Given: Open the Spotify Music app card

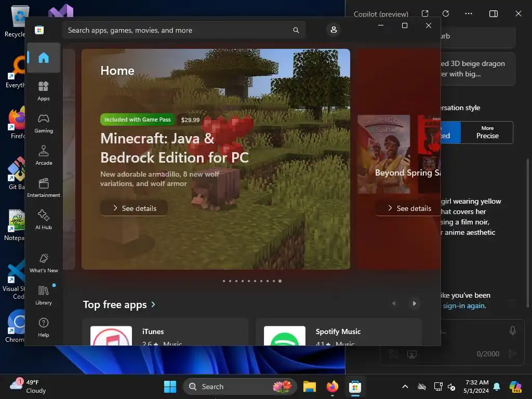Looking at the screenshot, I should 339,332.
